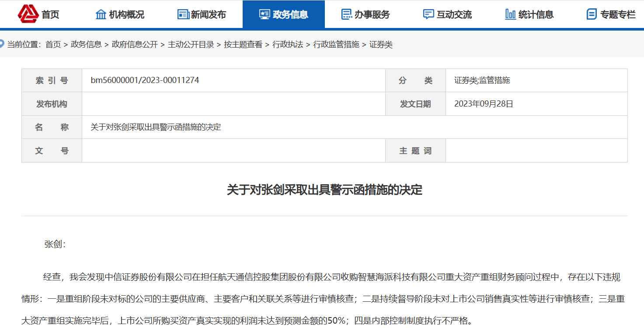Click the date 2023年09月28日
This screenshot has width=644, height=328.
(x=484, y=104)
